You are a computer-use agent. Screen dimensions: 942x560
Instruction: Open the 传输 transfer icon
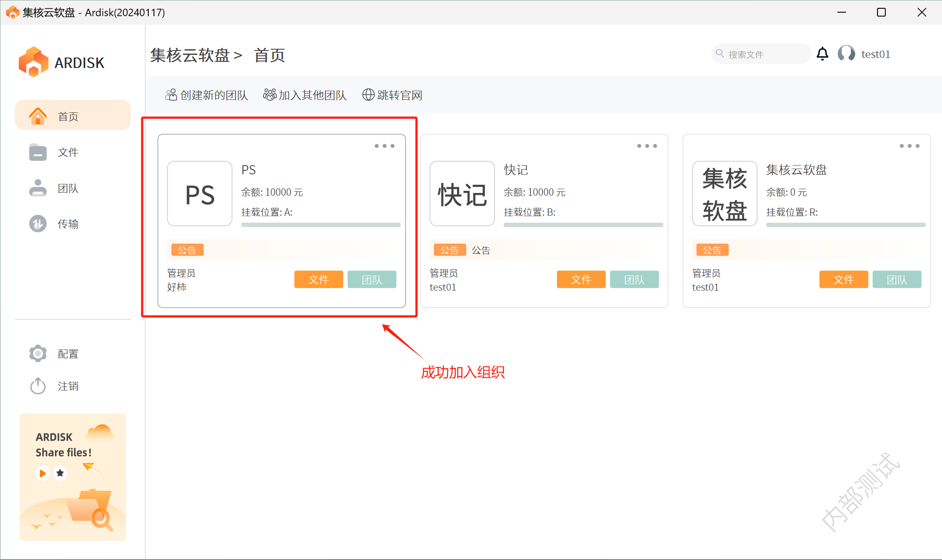[38, 224]
